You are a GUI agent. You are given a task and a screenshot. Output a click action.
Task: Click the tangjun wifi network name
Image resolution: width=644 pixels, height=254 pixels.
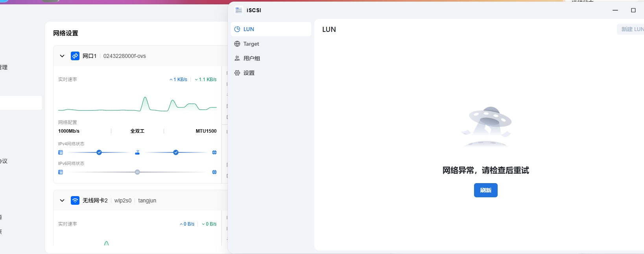pos(147,200)
